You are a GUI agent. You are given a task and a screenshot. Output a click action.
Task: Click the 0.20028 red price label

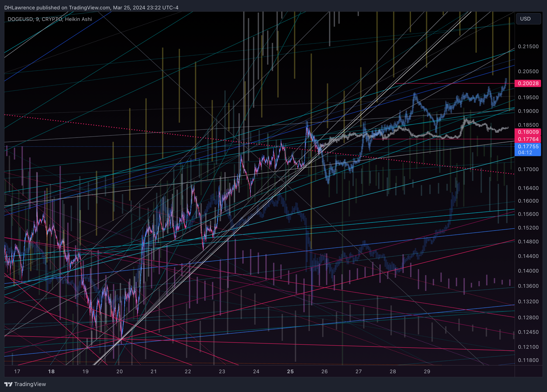coord(528,83)
